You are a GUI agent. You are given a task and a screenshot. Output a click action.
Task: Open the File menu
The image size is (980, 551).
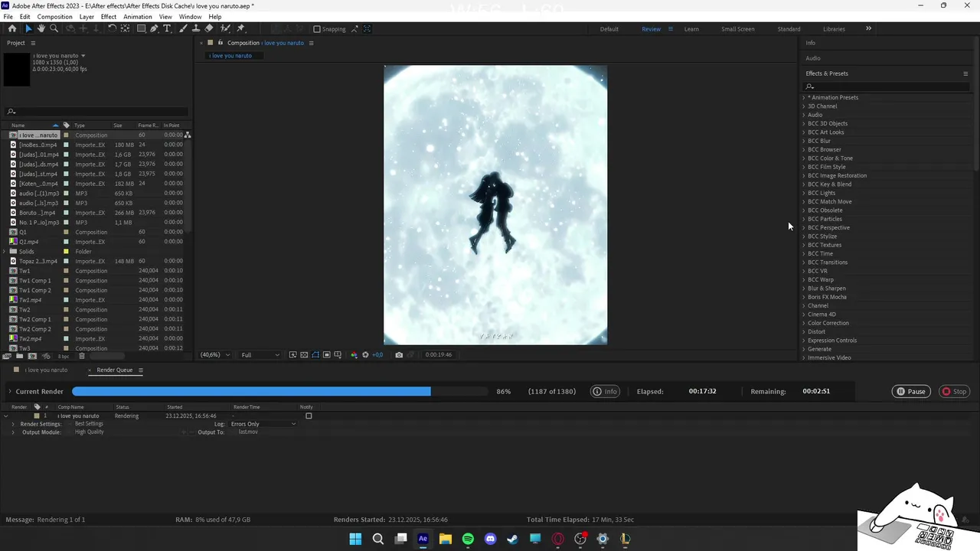coord(8,17)
